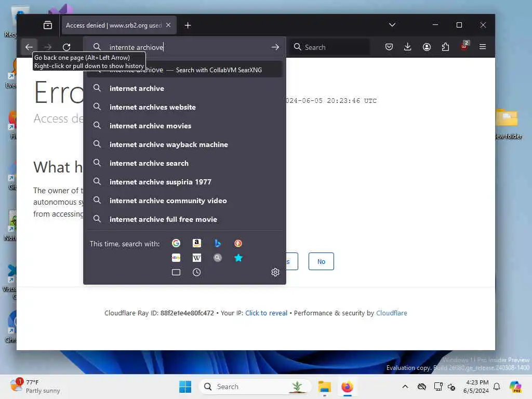
Task: Pick 'internet archive wayback machine' suggestion
Action: pyautogui.click(x=184, y=144)
